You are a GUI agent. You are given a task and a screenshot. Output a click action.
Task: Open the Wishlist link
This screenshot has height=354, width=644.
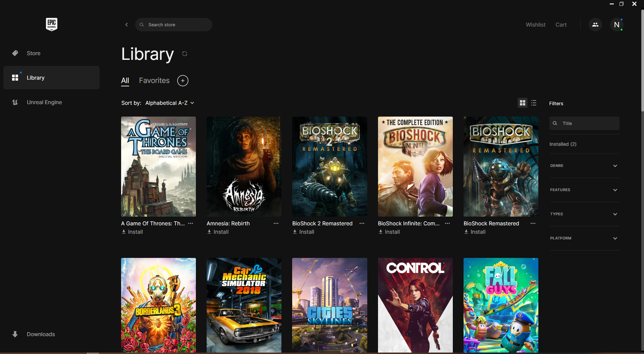535,25
